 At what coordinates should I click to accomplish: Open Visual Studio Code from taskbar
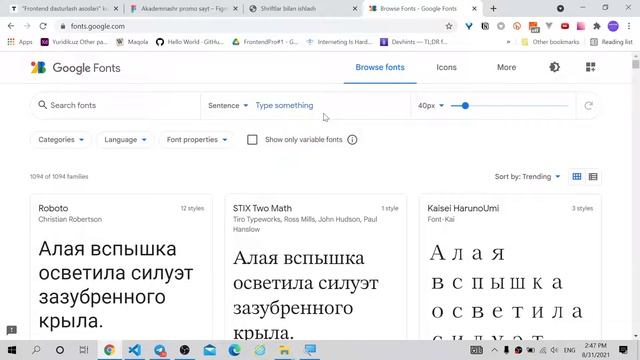click(134, 350)
